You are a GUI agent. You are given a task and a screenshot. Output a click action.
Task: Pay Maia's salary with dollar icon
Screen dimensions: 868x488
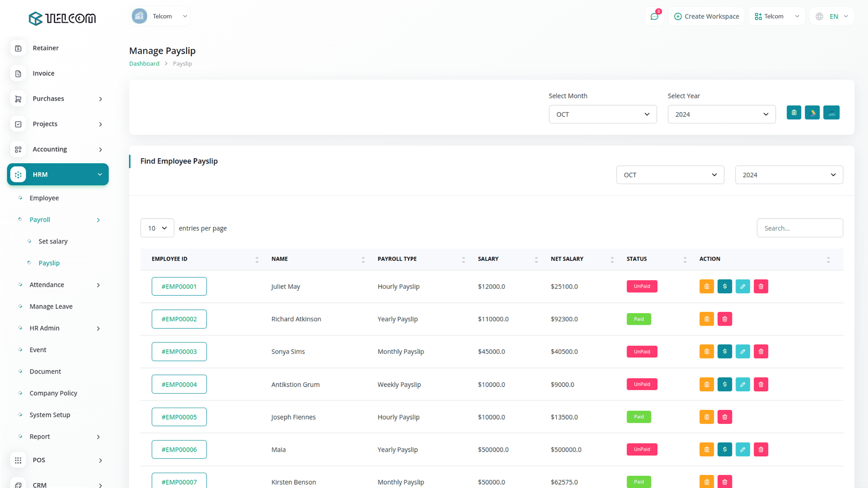[x=725, y=450]
